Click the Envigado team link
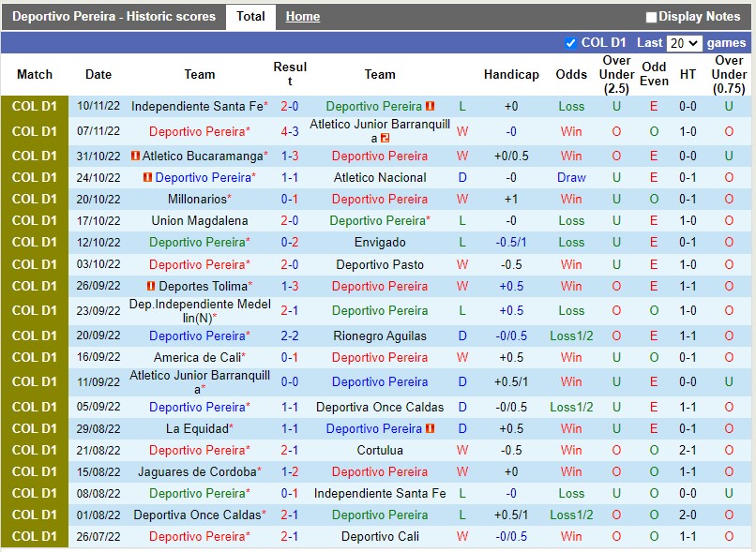Screen dimensions: 756x552 [x=379, y=242]
